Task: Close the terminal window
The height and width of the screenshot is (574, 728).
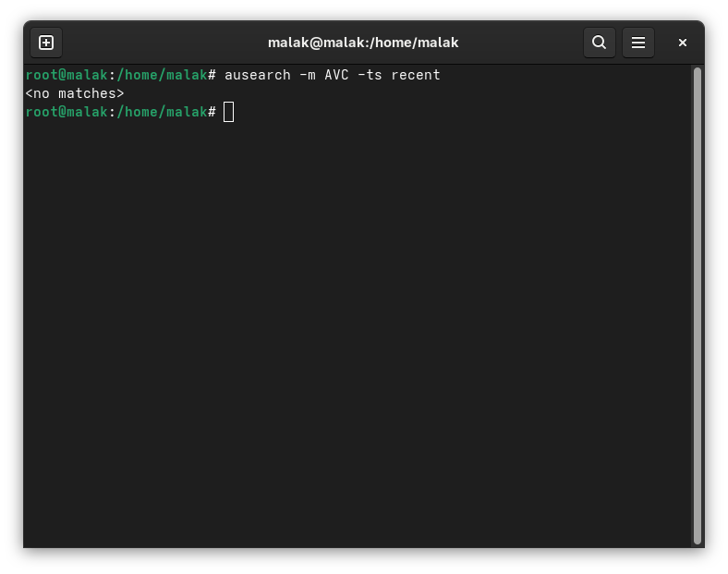Action: click(683, 43)
